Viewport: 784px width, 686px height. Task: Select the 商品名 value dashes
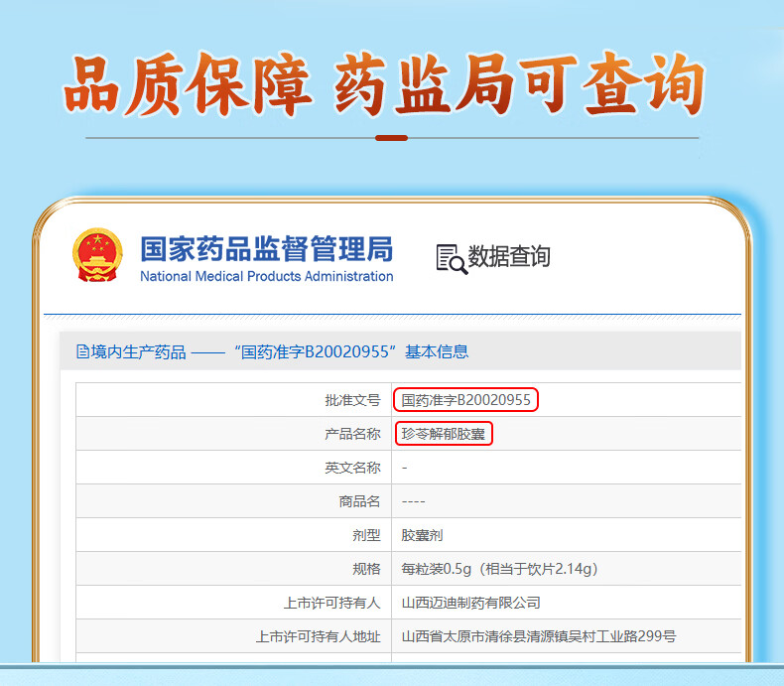pos(413,501)
